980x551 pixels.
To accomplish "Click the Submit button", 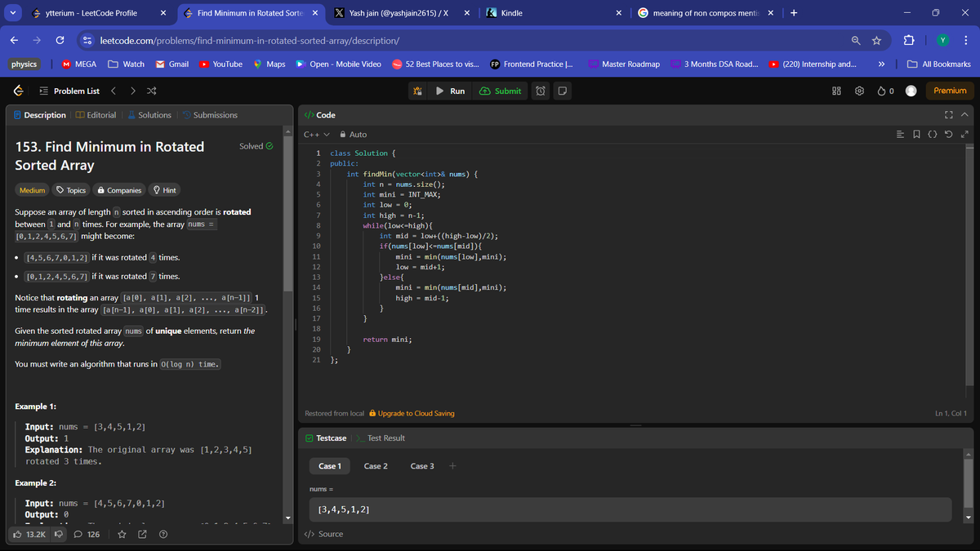I will (x=500, y=91).
